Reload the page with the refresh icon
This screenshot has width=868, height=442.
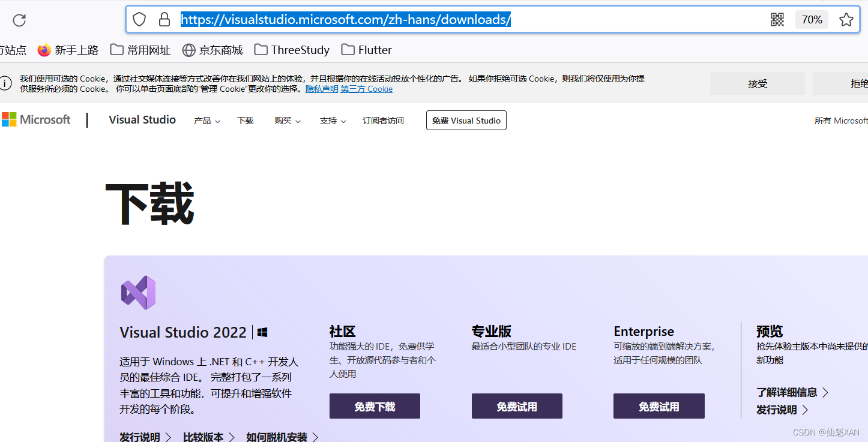pos(19,20)
